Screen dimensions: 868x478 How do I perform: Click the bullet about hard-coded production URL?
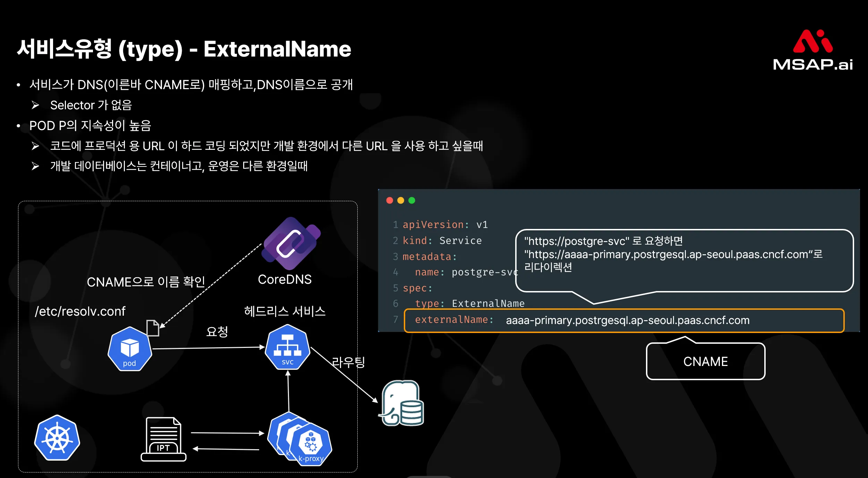[x=266, y=146]
